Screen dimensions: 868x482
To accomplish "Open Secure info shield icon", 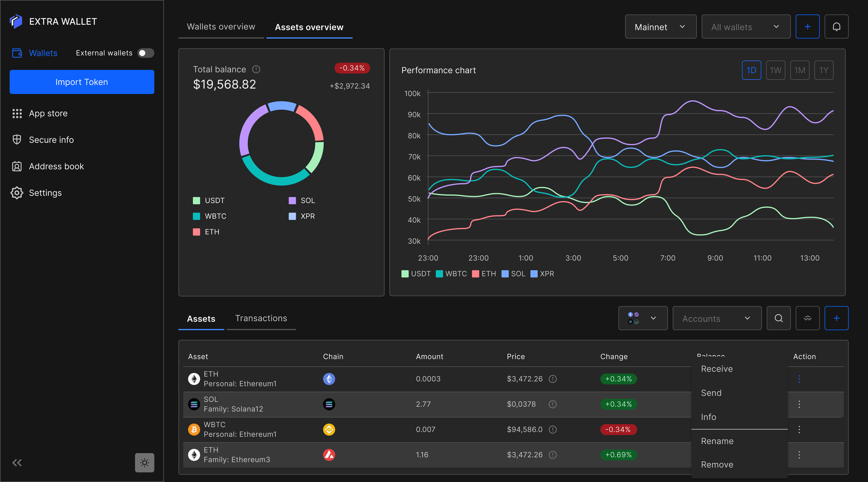I will tap(17, 139).
